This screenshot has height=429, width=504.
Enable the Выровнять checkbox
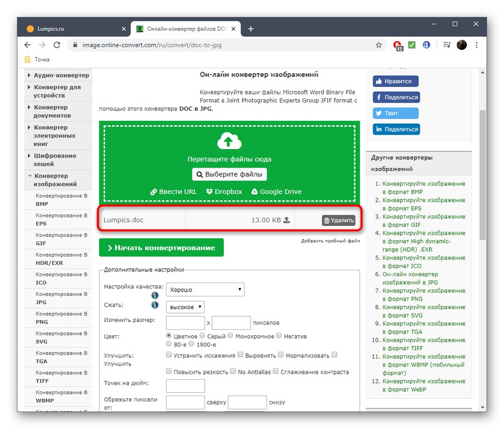click(x=240, y=354)
